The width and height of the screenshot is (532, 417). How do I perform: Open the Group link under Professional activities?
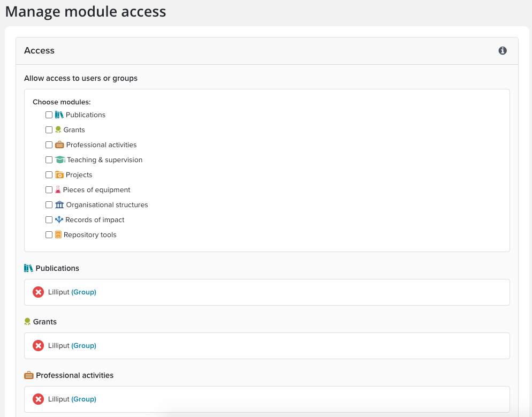(x=83, y=399)
